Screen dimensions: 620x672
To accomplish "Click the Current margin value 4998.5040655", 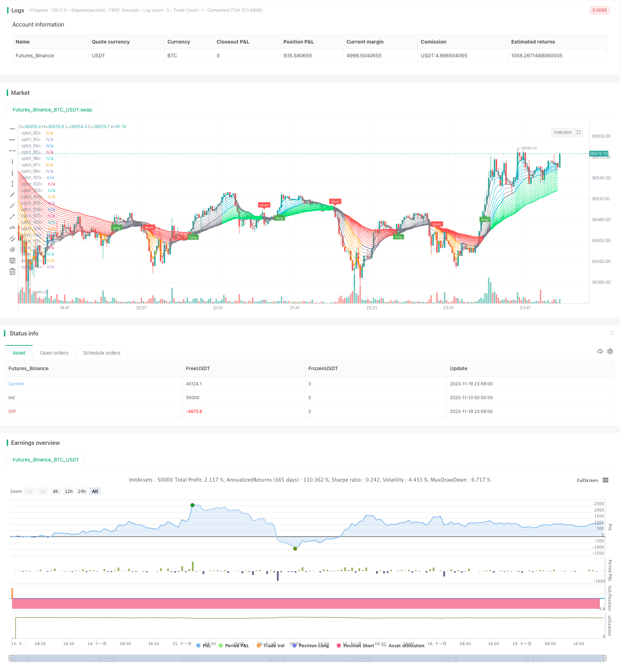I will (x=364, y=56).
